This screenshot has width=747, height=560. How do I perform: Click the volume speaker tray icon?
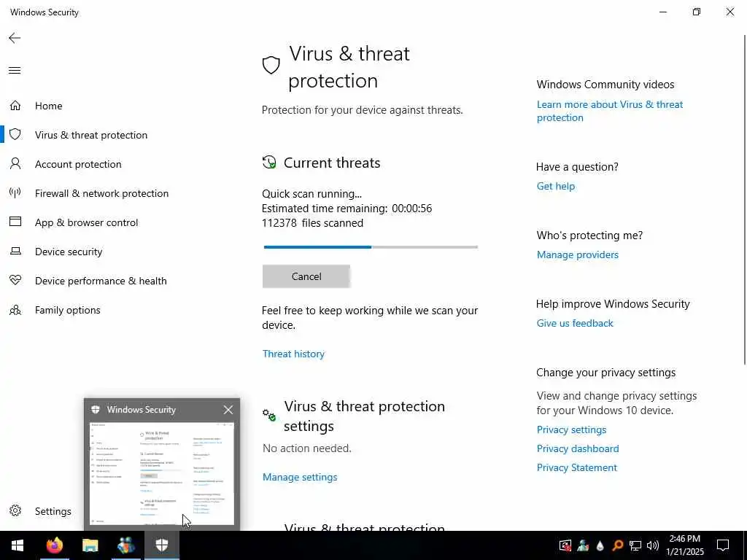653,545
